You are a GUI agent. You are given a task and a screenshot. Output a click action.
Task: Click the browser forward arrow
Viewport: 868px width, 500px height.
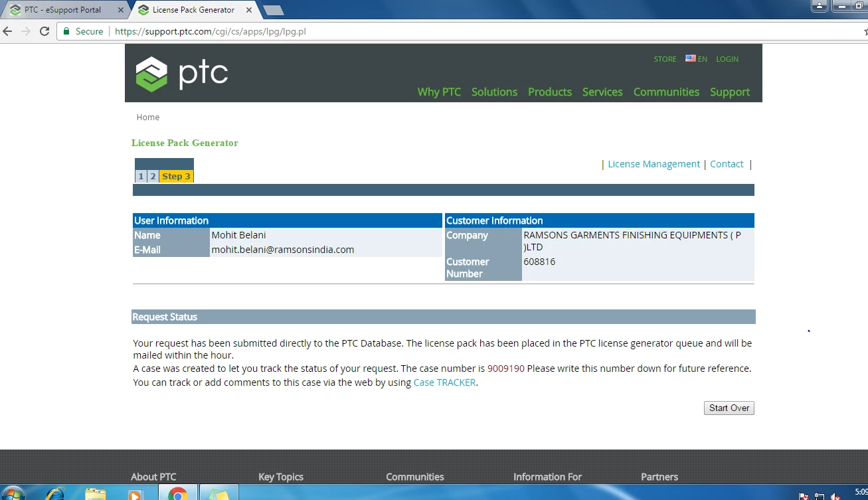[26, 31]
